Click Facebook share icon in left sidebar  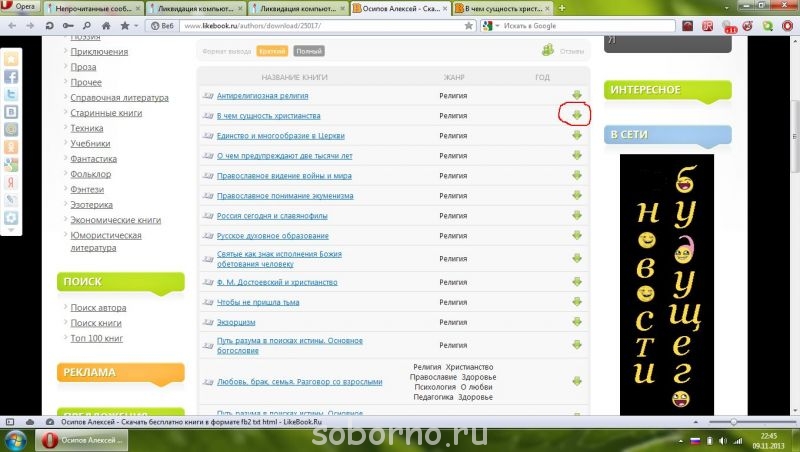coord(11,77)
